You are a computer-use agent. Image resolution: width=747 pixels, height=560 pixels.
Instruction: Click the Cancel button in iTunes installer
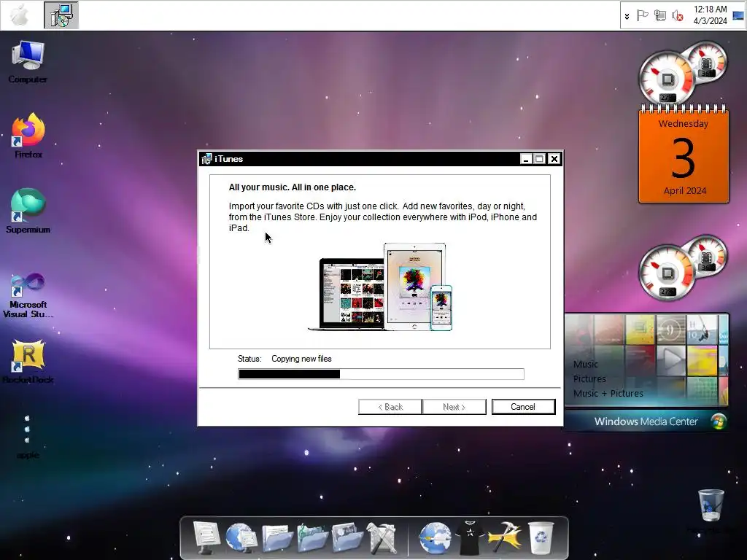pyautogui.click(x=523, y=407)
